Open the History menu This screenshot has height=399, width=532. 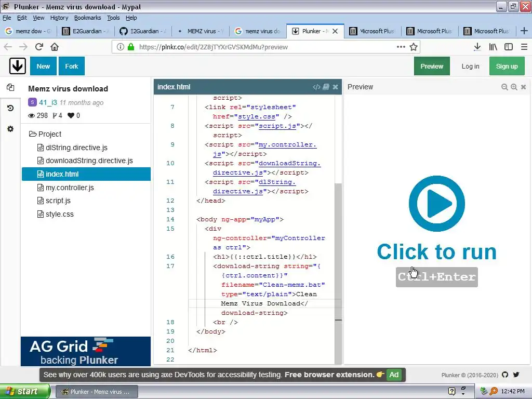coord(59,18)
